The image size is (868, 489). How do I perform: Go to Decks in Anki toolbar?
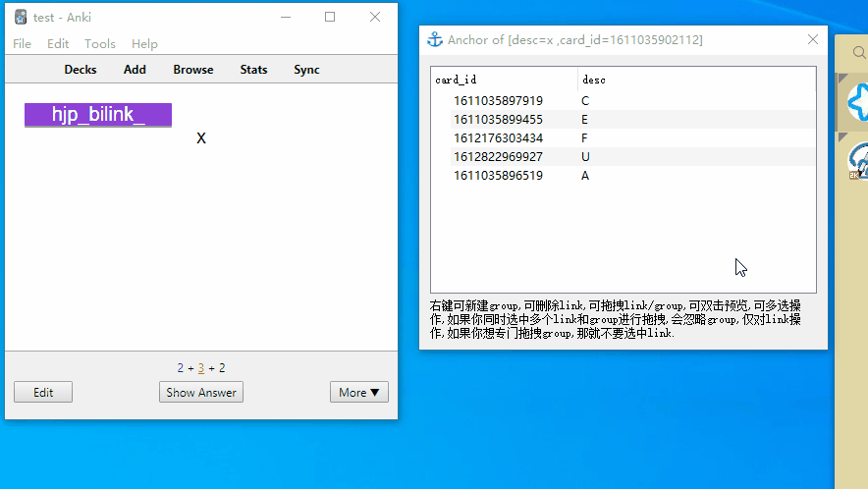(81, 70)
